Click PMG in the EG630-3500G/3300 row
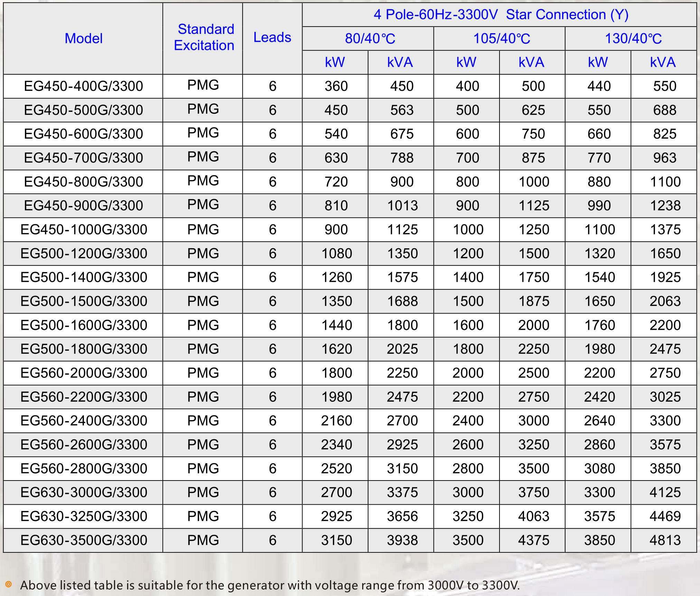This screenshot has width=700, height=596. pyautogui.click(x=203, y=540)
